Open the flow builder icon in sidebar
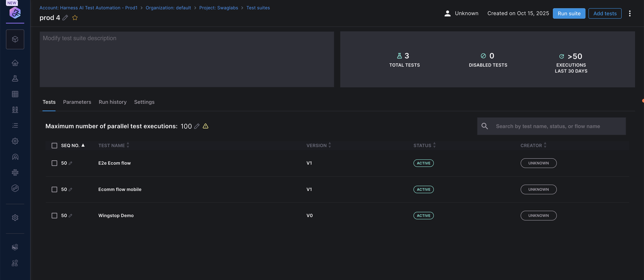Screen dimensions: 644x280 (15, 172)
